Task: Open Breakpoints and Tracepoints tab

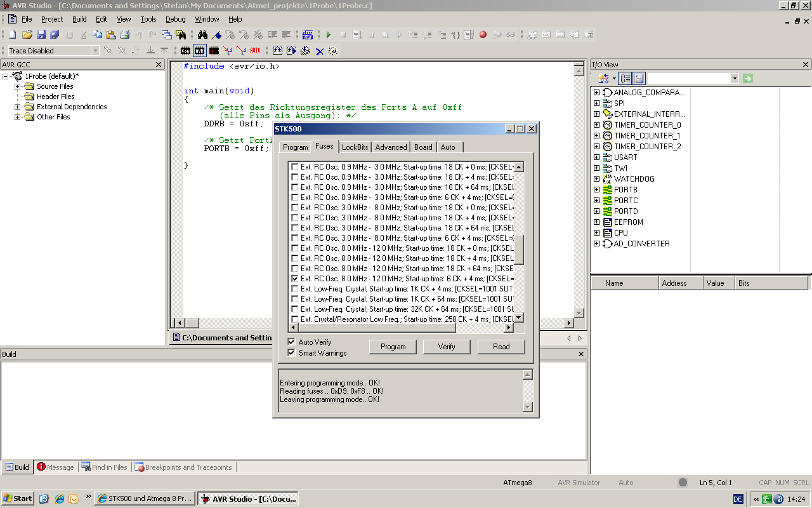Action: click(183, 467)
